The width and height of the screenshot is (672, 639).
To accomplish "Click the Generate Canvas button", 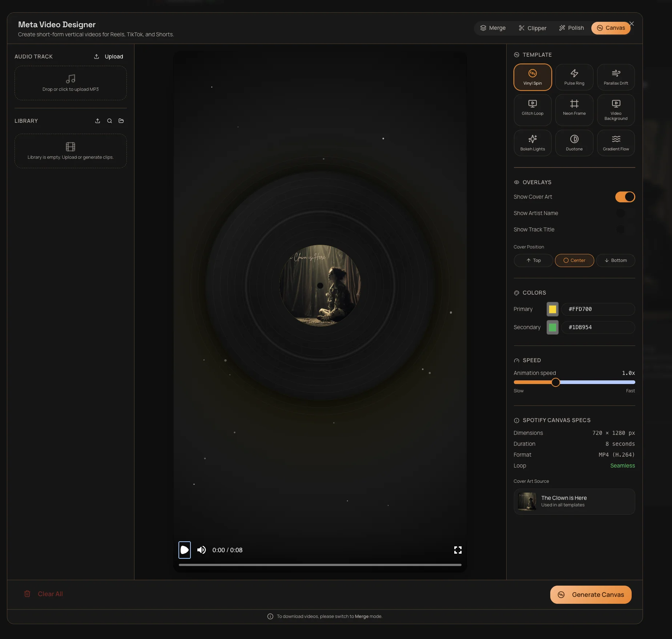I will (591, 595).
